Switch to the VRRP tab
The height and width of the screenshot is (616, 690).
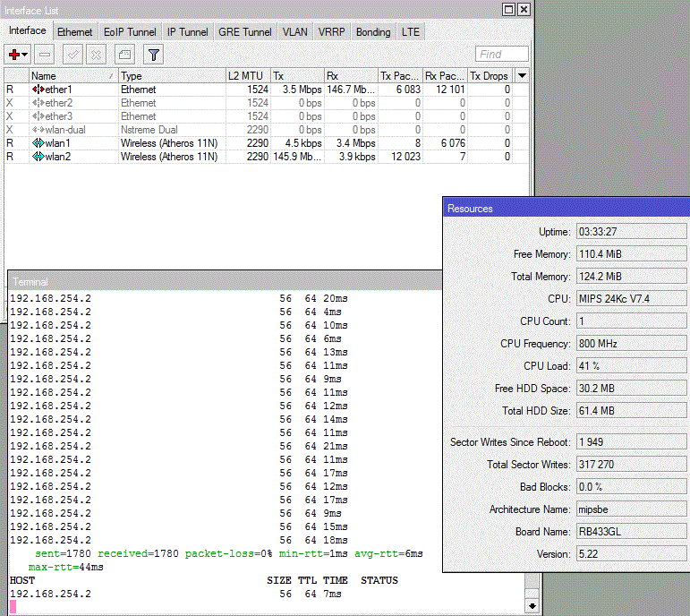coord(331,32)
